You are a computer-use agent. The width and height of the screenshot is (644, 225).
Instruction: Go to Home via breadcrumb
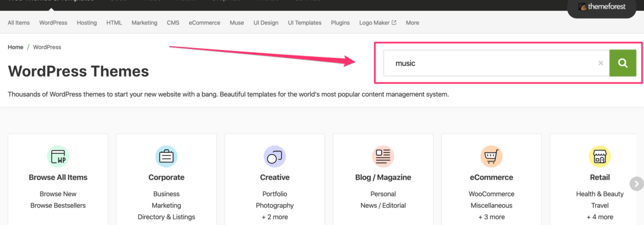click(15, 47)
